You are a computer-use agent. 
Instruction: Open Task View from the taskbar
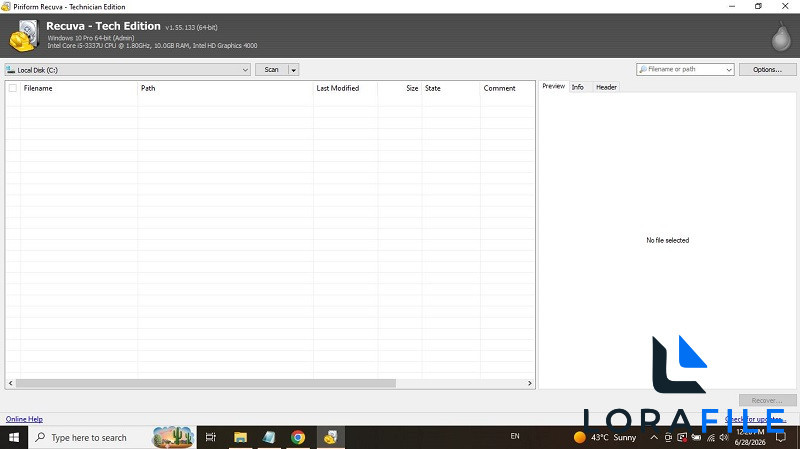210,437
